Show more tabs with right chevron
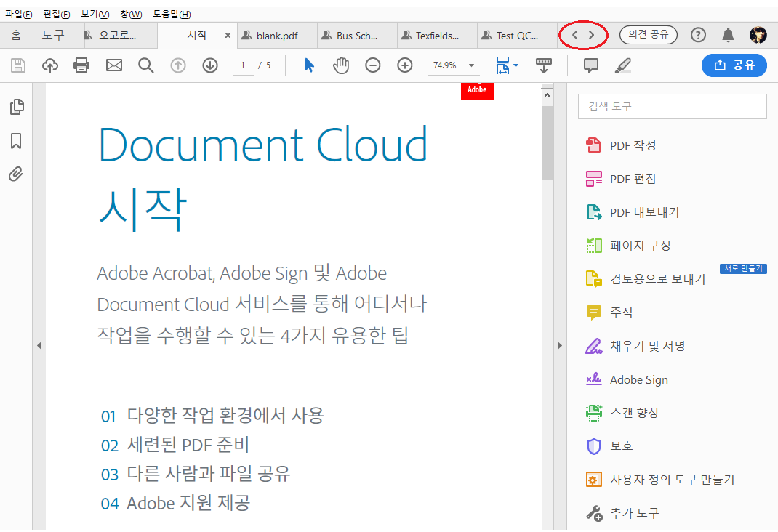The image size is (778, 532). click(x=591, y=35)
